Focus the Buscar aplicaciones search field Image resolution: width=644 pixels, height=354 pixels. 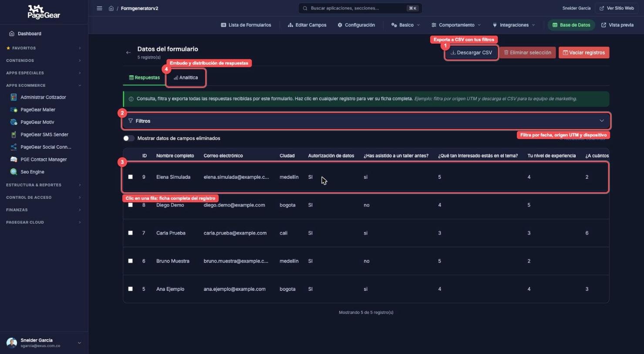click(x=360, y=8)
